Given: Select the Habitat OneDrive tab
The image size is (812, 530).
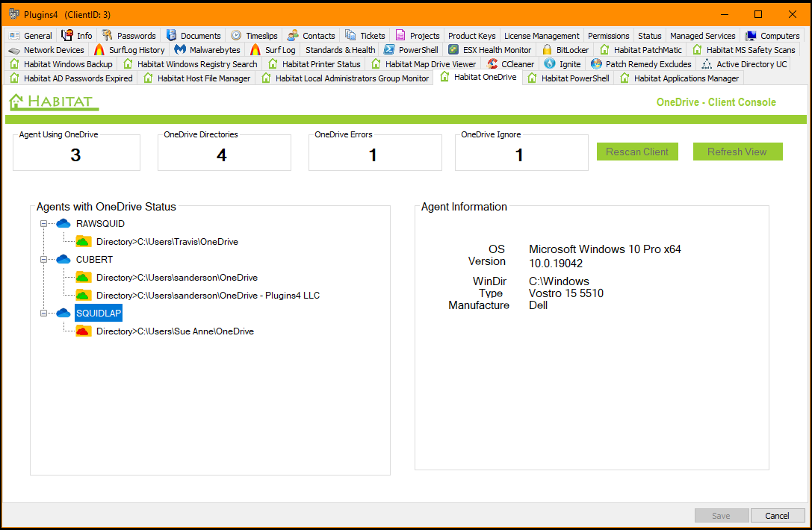Looking at the screenshot, I should point(478,77).
